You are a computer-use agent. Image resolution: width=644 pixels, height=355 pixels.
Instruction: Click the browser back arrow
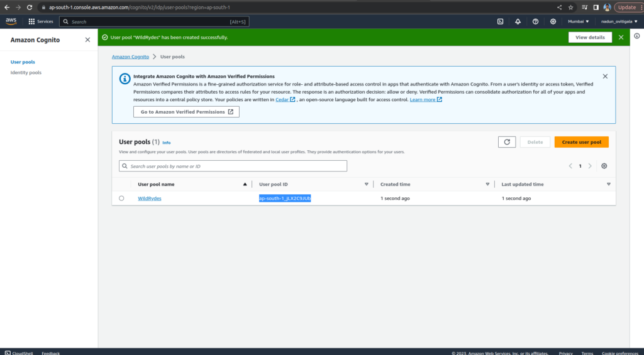[7, 8]
